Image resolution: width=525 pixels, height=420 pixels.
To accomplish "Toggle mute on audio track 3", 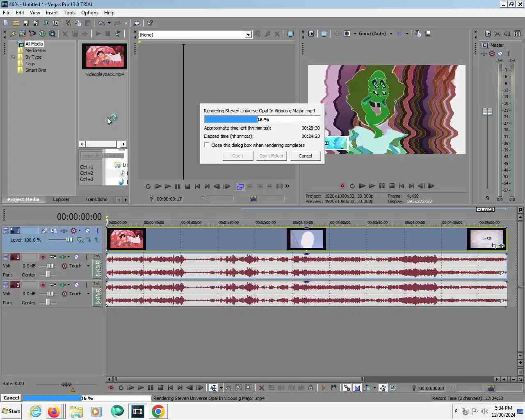I will (76, 285).
